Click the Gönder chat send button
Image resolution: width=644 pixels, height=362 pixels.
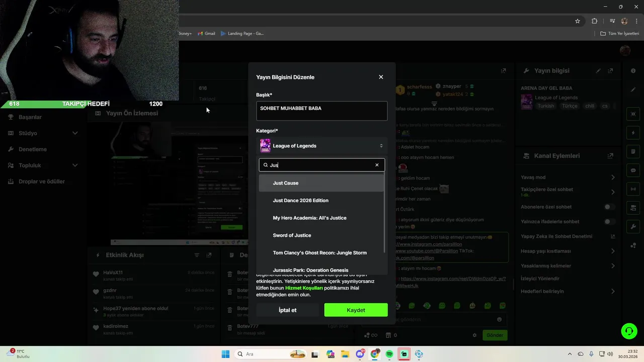click(x=495, y=335)
